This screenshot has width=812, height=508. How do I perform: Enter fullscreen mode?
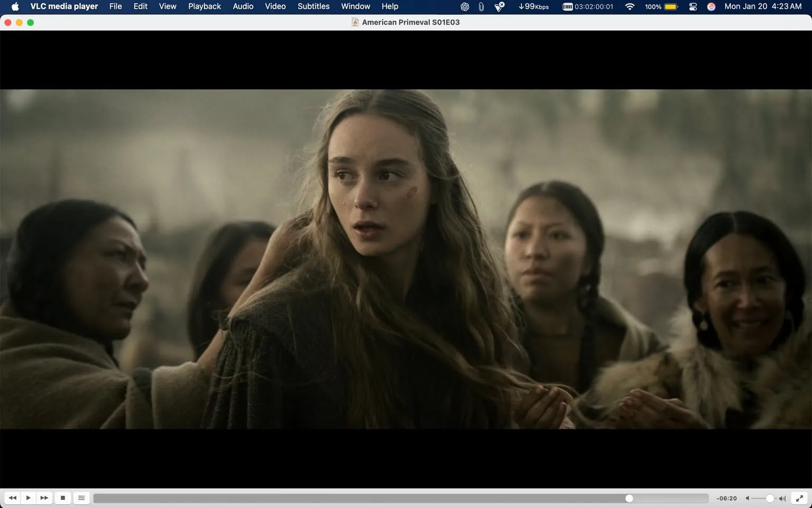(800, 498)
